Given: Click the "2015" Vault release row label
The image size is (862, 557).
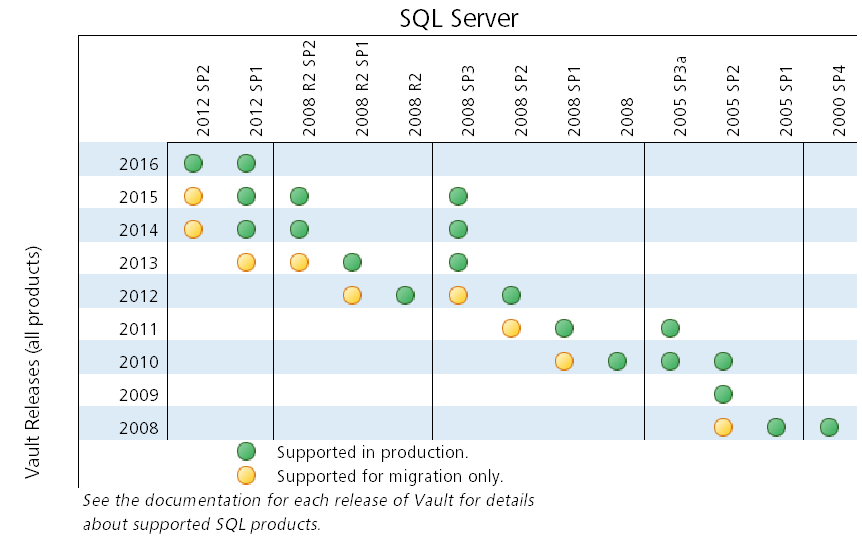Looking at the screenshot, I should [x=139, y=197].
